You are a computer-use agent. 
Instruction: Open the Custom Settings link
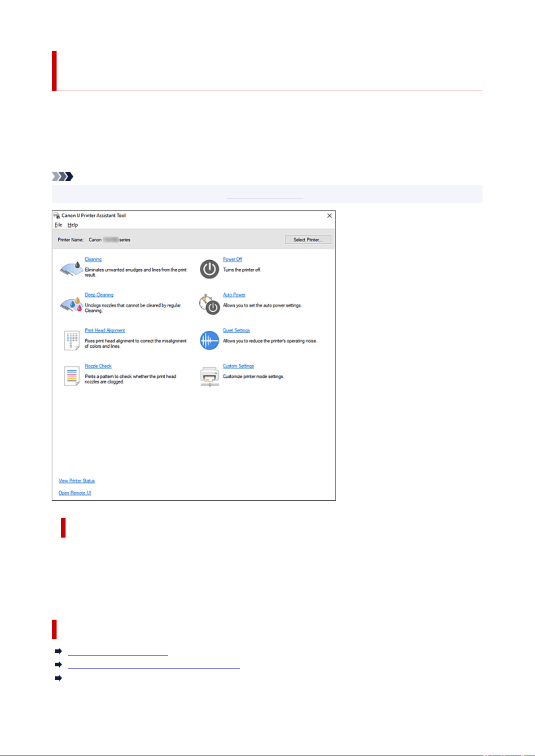[x=238, y=366]
